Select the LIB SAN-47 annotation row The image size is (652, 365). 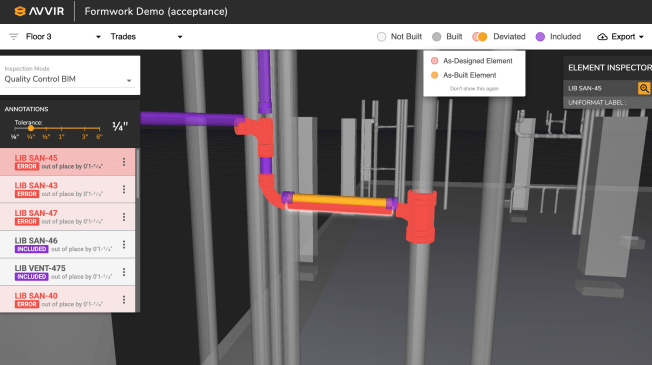pos(67,217)
